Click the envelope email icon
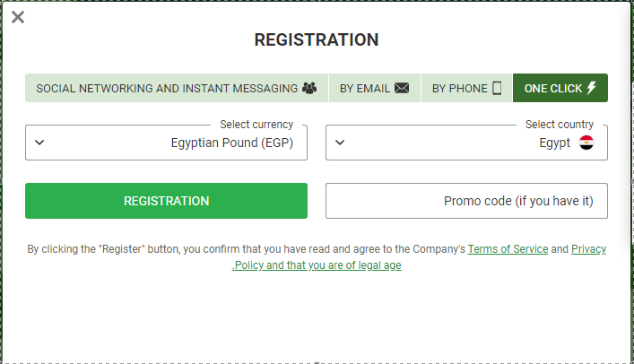This screenshot has height=364, width=634. [x=402, y=88]
